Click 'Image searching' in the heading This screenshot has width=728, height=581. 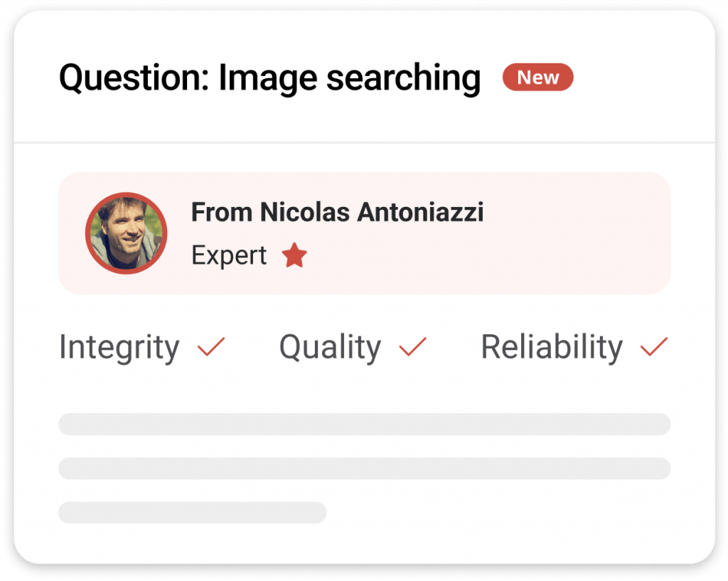click(x=349, y=78)
